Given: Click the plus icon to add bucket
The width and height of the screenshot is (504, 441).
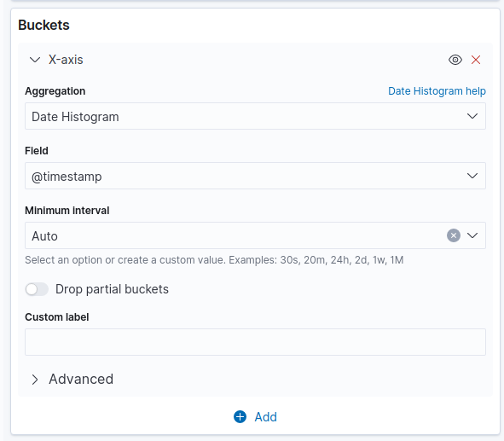Looking at the screenshot, I should 240,416.
